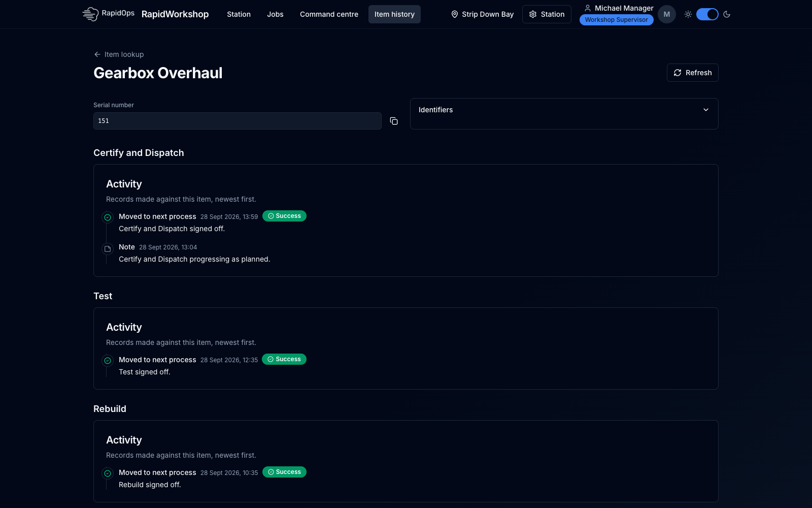This screenshot has width=812, height=508.
Task: Copy the serial number with the copy icon
Action: pos(394,121)
